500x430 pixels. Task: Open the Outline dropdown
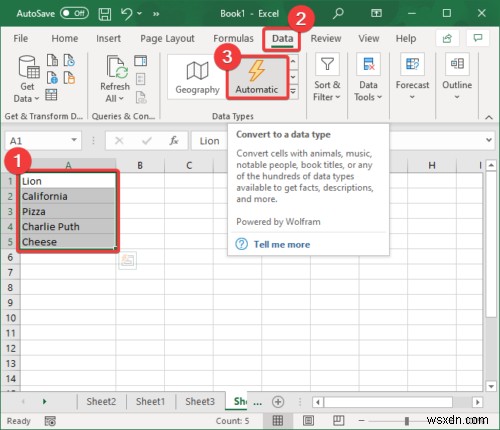click(457, 77)
